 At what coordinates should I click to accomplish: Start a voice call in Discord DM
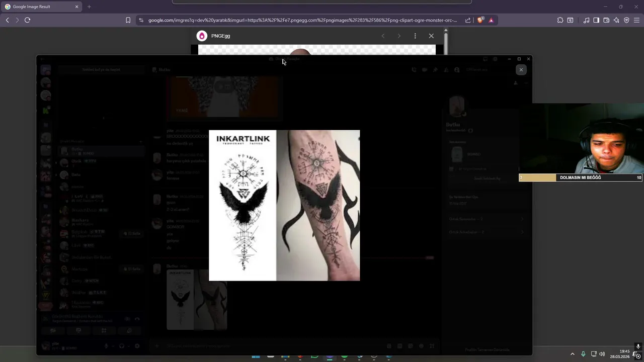(x=414, y=70)
